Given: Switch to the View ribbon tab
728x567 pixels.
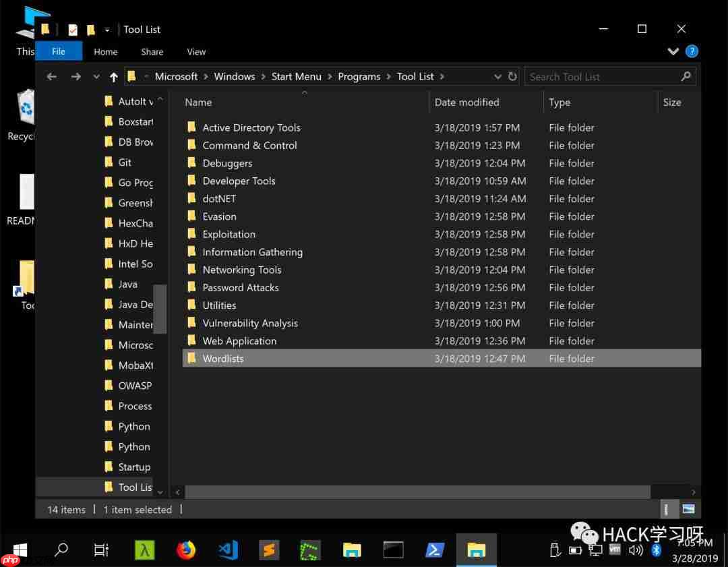Looking at the screenshot, I should [196, 51].
